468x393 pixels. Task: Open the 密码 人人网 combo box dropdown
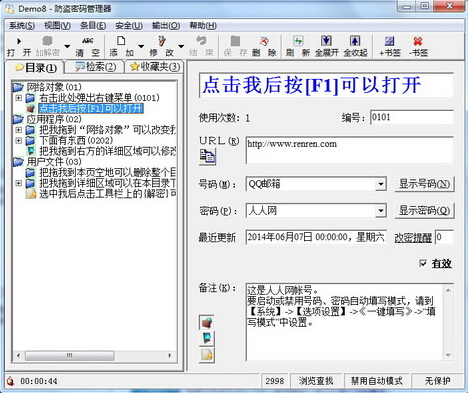click(380, 211)
